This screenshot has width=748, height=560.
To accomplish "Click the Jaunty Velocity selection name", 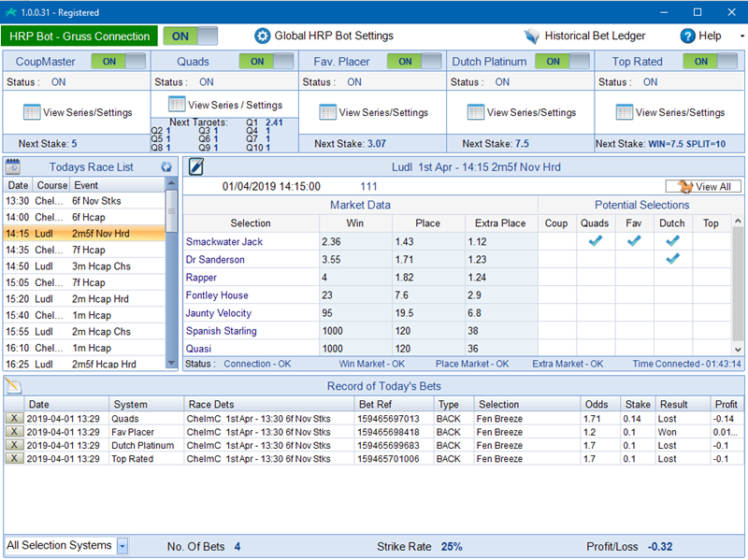I will tap(219, 313).
